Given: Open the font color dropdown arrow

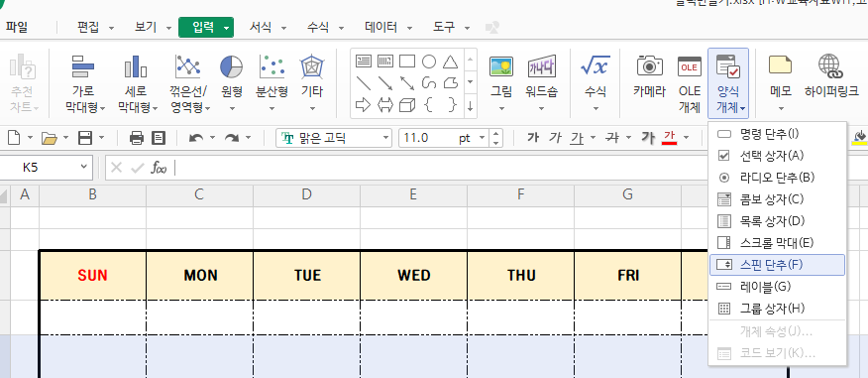Looking at the screenshot, I should coord(687,138).
